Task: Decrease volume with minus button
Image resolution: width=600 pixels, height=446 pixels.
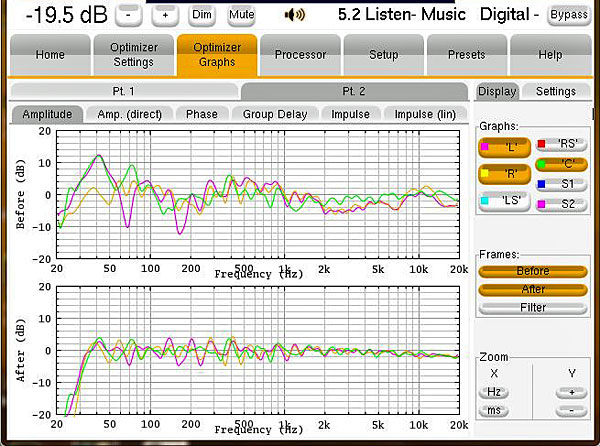Action: [129, 15]
